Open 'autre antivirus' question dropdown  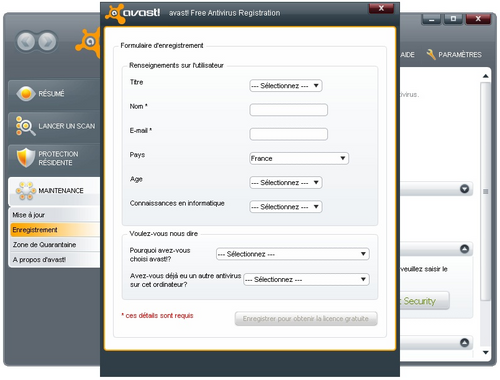(x=306, y=279)
